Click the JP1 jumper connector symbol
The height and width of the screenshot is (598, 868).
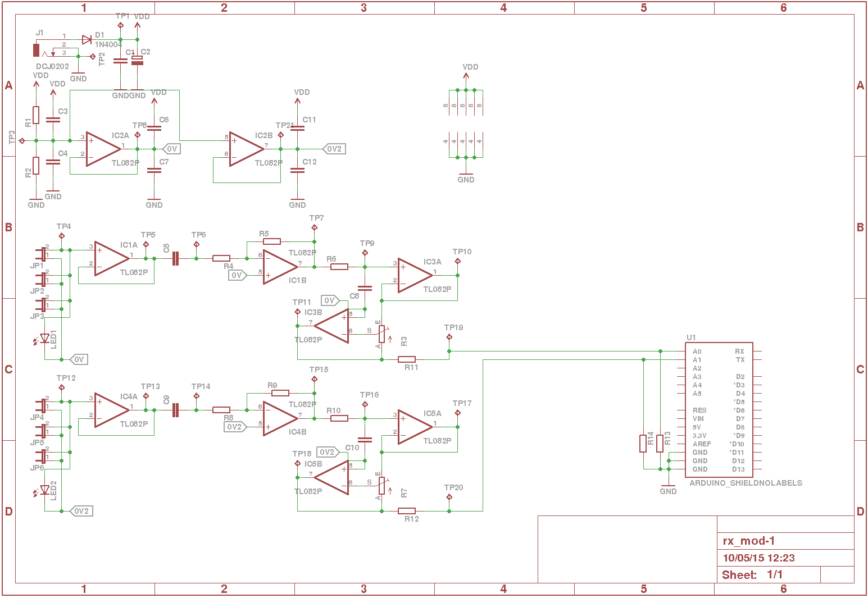pos(41,254)
